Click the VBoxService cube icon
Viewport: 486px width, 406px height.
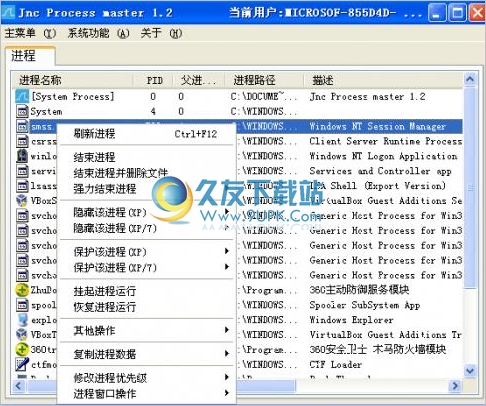tap(22, 200)
